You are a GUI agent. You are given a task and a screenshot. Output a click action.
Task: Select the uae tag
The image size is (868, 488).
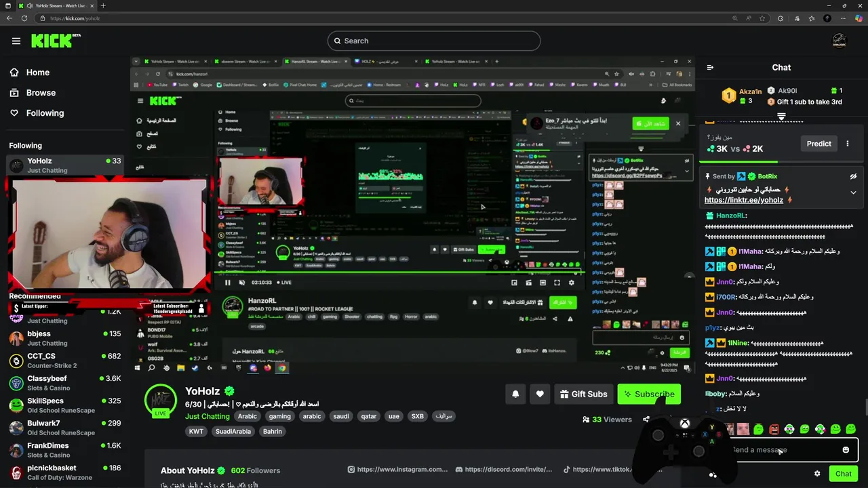coord(394,416)
